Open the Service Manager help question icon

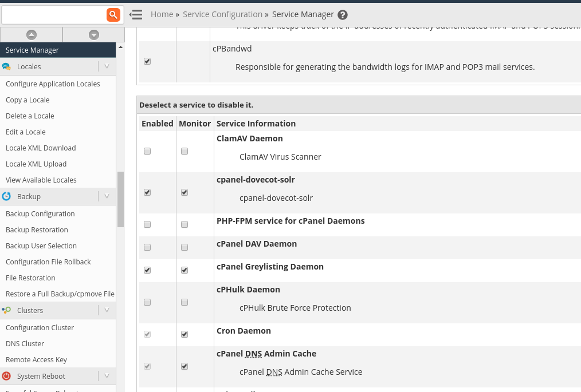(x=343, y=15)
